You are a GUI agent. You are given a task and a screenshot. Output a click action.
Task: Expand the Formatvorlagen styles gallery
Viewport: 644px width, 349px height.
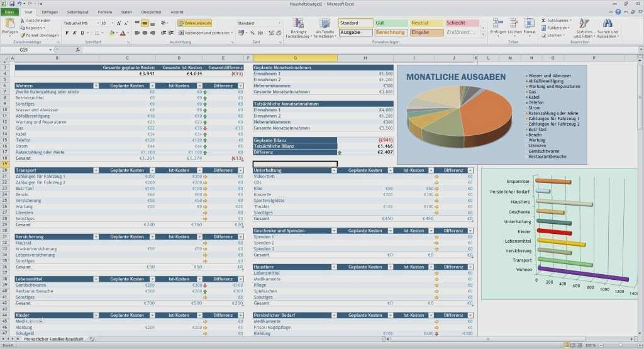point(482,35)
